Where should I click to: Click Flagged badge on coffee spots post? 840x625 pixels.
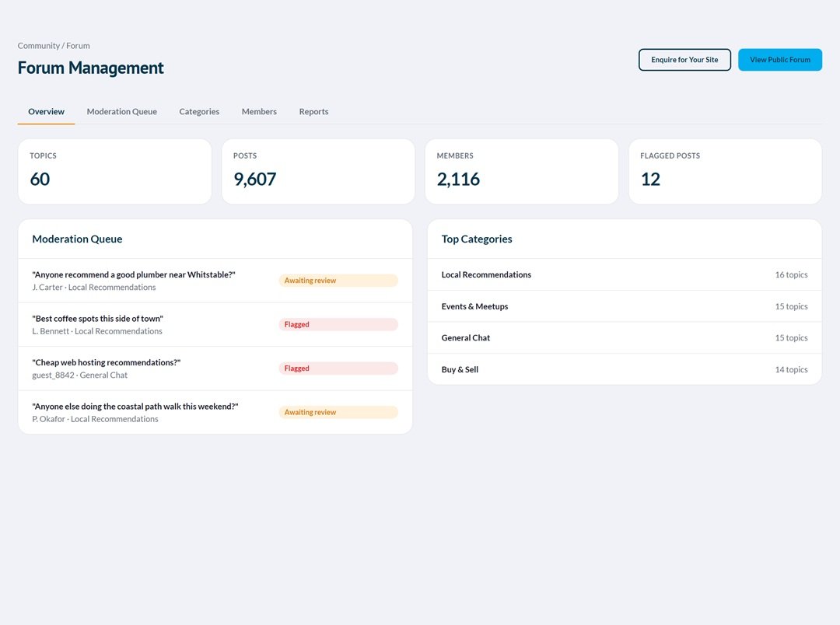click(x=338, y=325)
